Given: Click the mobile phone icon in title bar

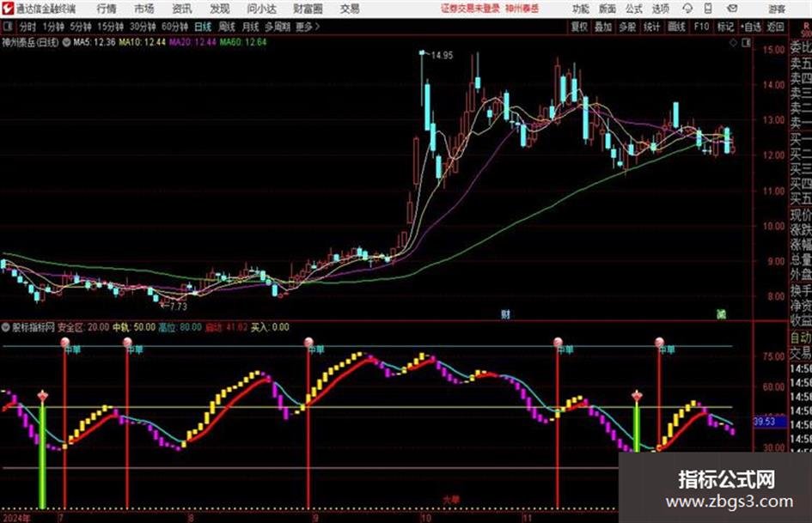Looking at the screenshot, I should (x=708, y=9).
